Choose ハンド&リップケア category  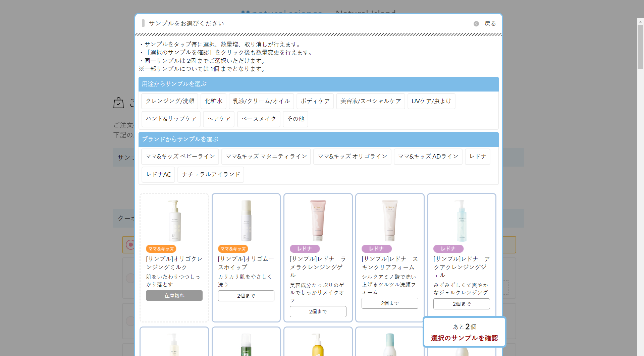[x=171, y=119]
